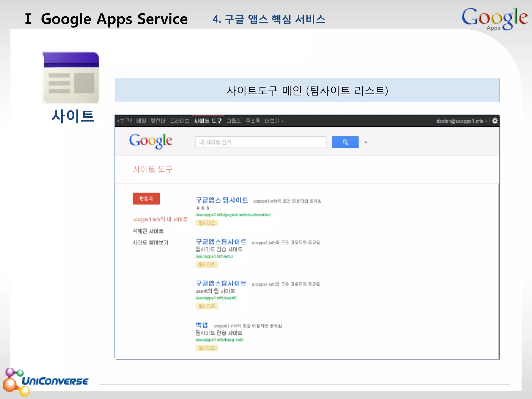Click the /a/ucapps1.info/user6/ URL

pyautogui.click(x=216, y=298)
